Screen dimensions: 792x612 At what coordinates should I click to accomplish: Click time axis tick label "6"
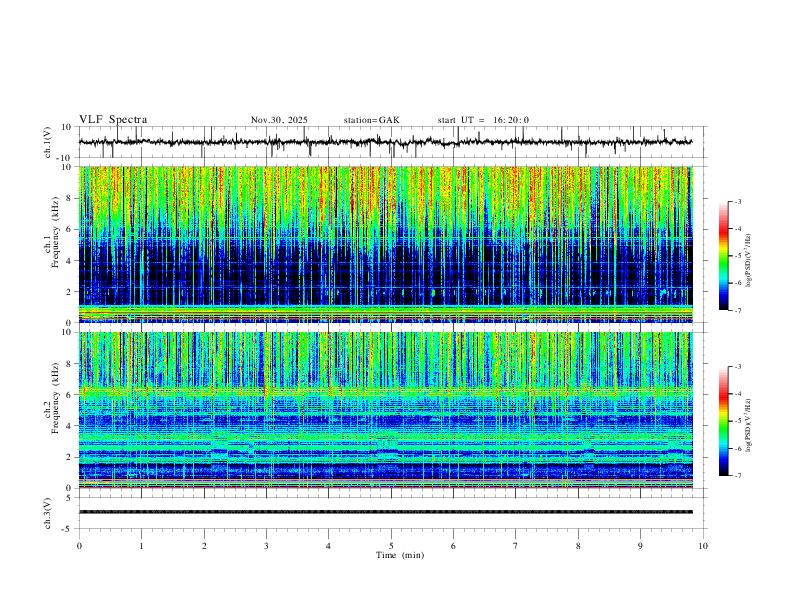click(454, 546)
